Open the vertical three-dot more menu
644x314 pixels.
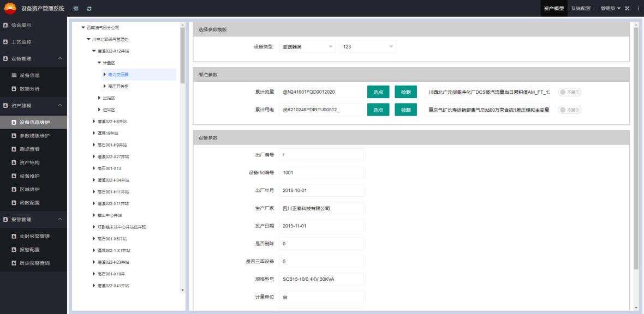[637, 9]
